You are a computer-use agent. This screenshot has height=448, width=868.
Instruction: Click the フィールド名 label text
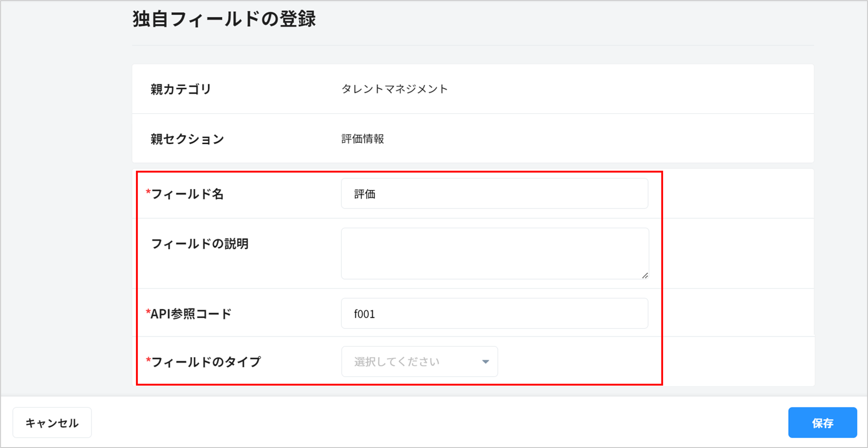point(187,194)
